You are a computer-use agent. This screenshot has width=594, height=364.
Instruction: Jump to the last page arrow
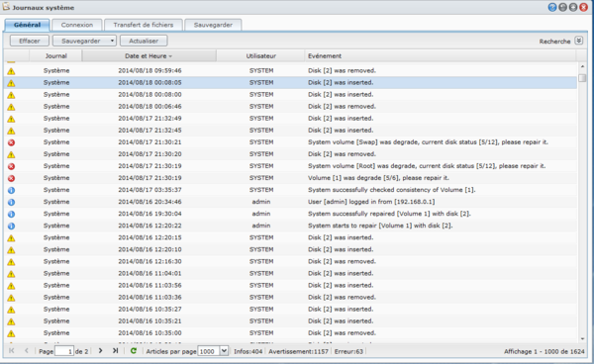tap(115, 351)
